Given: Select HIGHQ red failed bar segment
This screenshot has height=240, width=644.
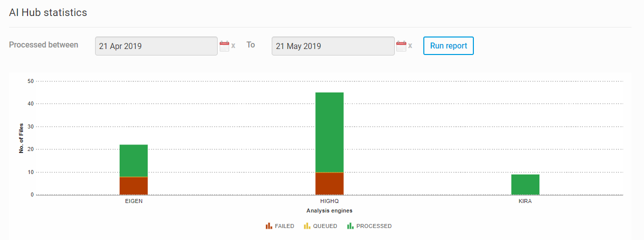Looking at the screenshot, I should [x=329, y=183].
